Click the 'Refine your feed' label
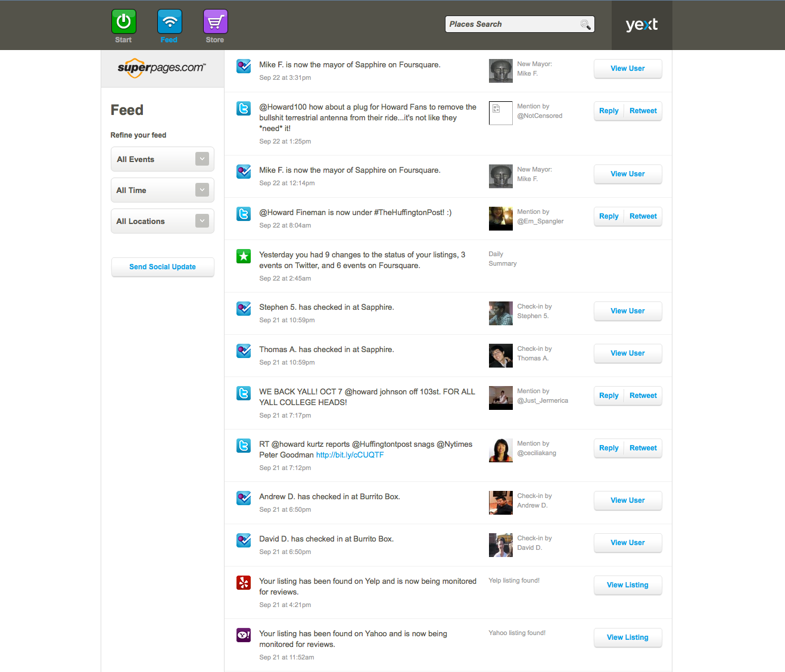785x672 pixels. coord(138,135)
